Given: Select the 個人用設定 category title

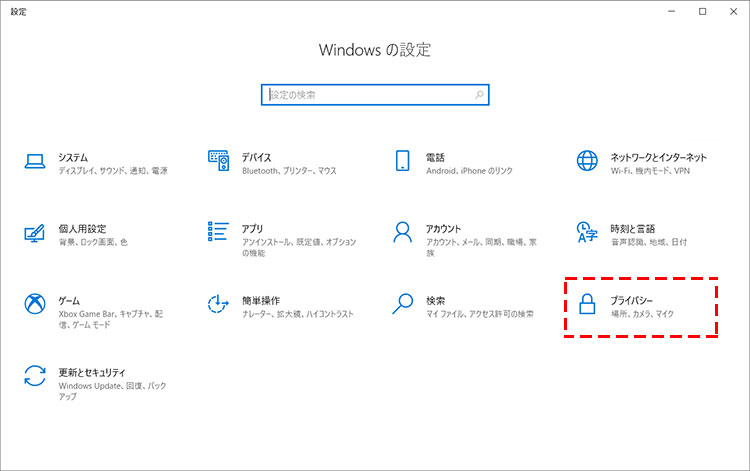Looking at the screenshot, I should (82, 229).
